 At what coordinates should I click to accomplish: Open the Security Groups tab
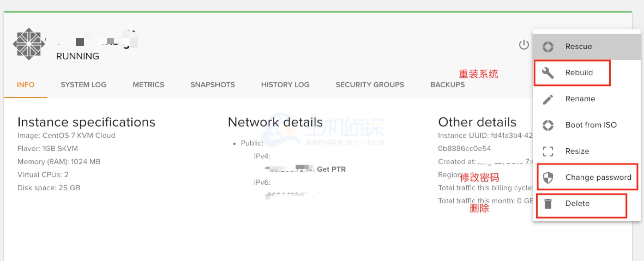tap(370, 85)
